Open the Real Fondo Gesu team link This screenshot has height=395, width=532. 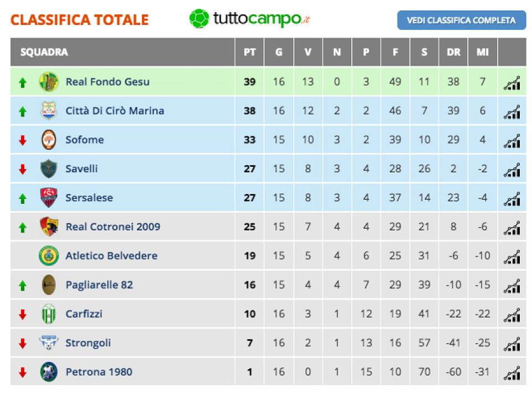[108, 82]
